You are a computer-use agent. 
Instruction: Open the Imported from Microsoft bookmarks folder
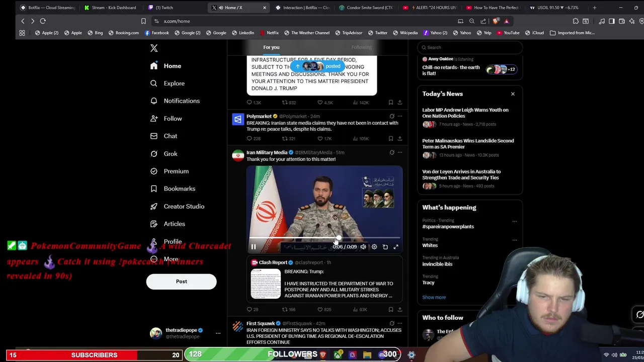tap(572, 33)
